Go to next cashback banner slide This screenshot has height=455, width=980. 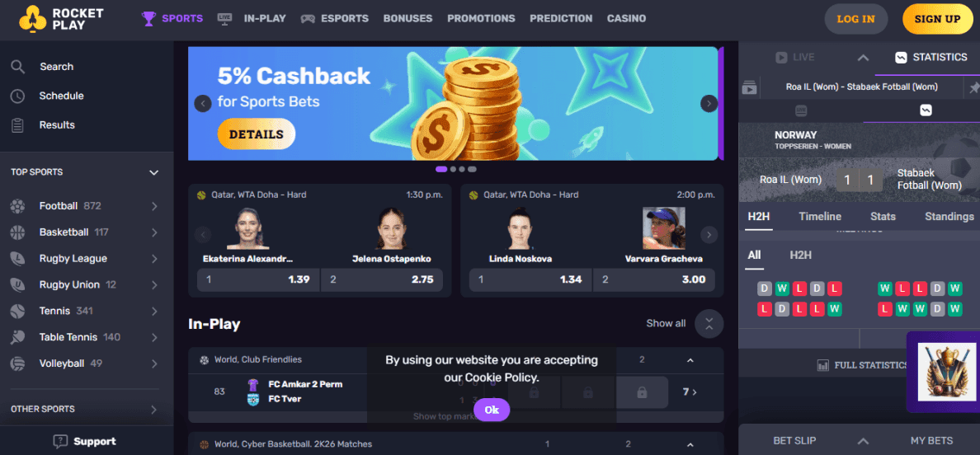point(709,104)
